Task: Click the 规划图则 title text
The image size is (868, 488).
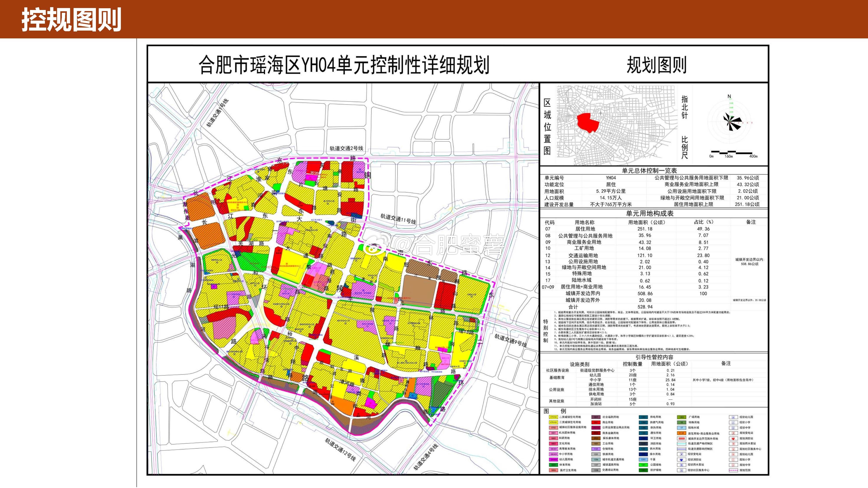Action: coord(656,65)
